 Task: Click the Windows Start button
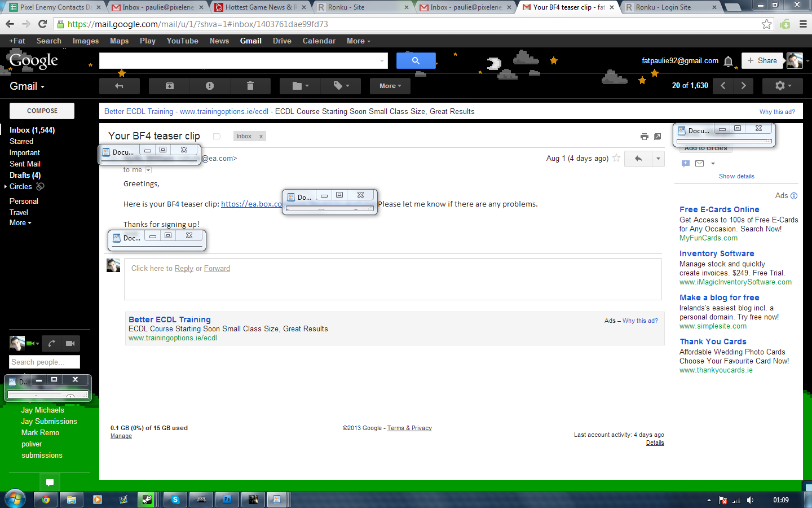(x=15, y=499)
